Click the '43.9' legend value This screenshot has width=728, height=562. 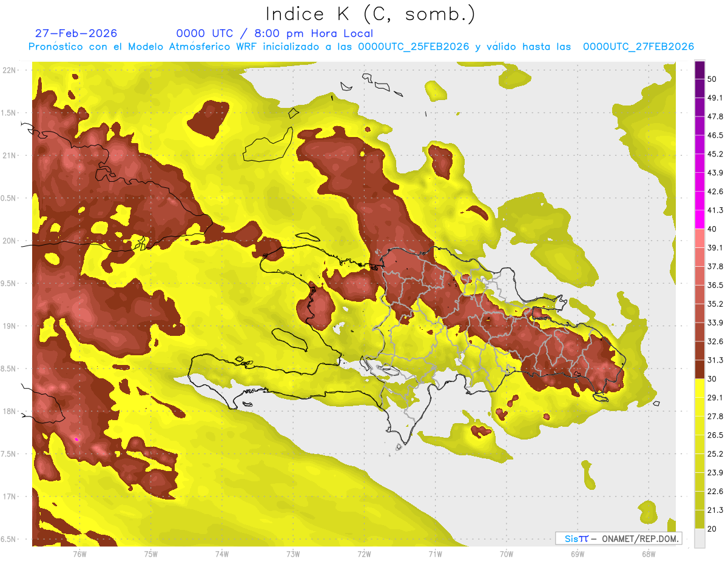(x=715, y=173)
